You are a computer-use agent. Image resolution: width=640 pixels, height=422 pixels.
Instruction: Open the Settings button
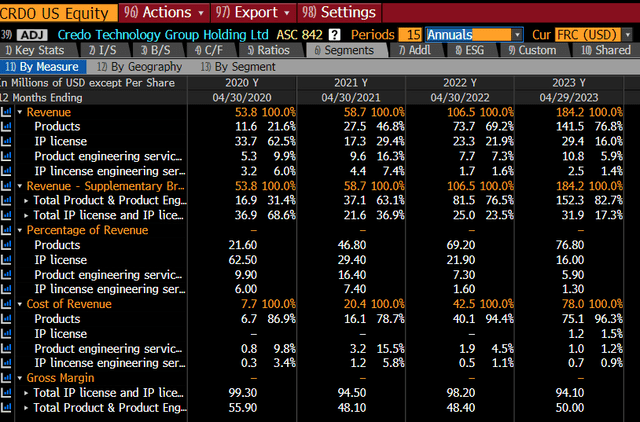[x=339, y=13]
